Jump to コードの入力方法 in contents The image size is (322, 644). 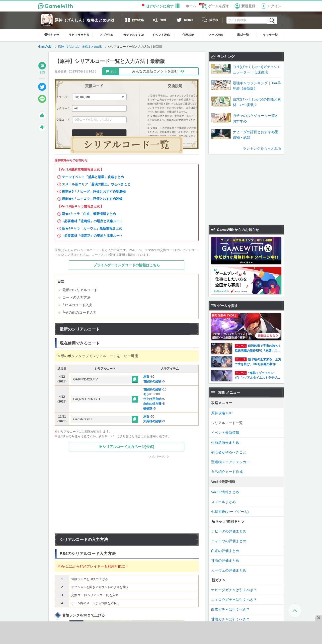click(76, 297)
